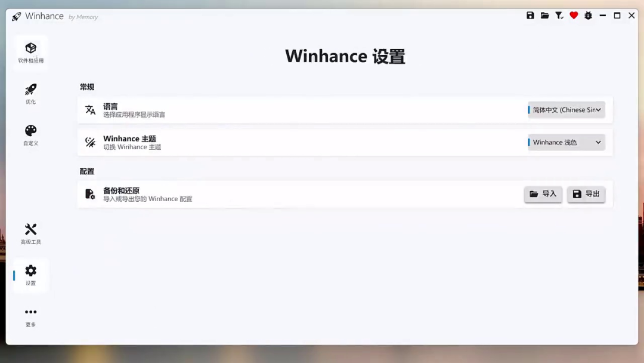The height and width of the screenshot is (363, 644).
Task: Click the red heart donate icon
Action: point(574,16)
